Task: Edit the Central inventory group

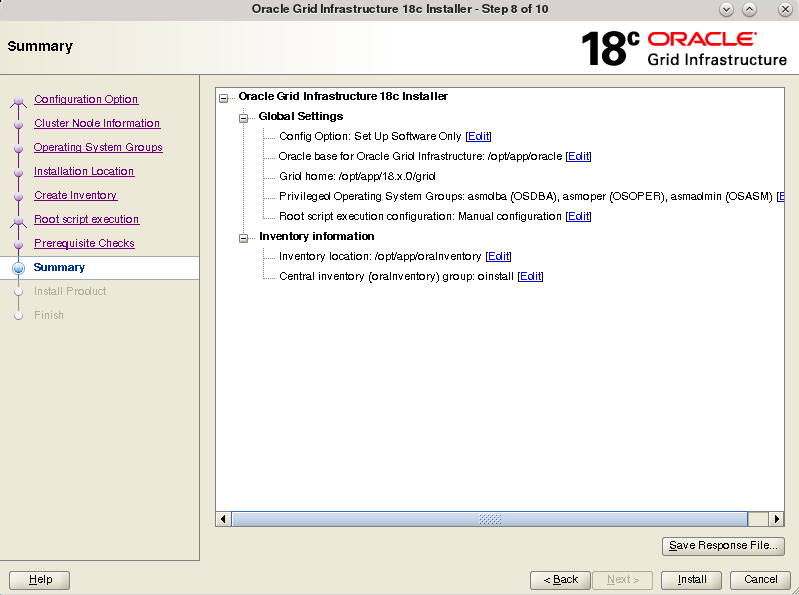Action: [530, 276]
